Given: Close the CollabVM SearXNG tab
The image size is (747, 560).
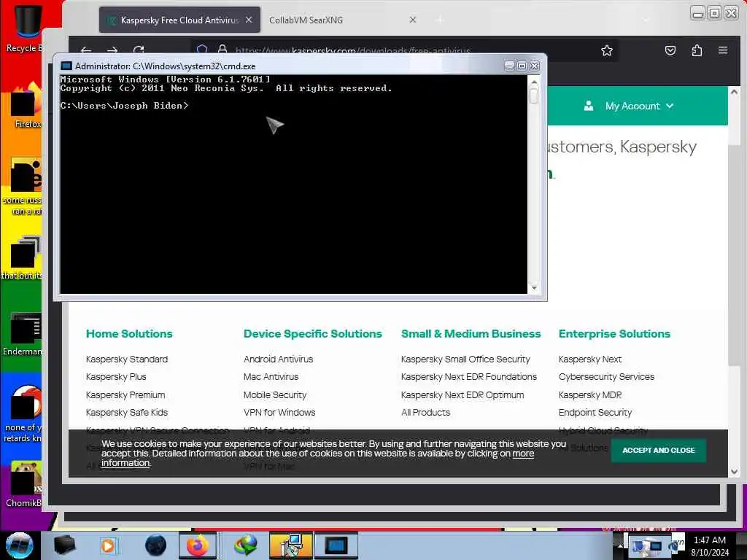Looking at the screenshot, I should point(413,20).
